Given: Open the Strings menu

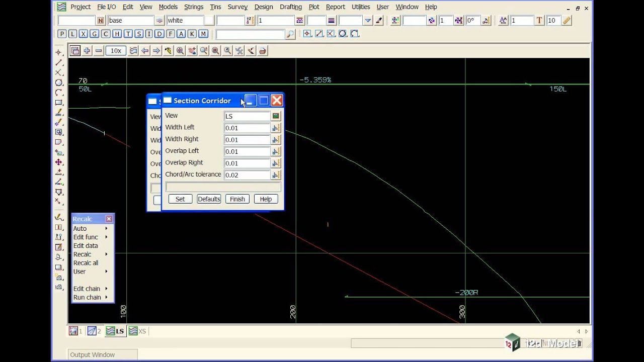Looking at the screenshot, I should tap(194, 7).
